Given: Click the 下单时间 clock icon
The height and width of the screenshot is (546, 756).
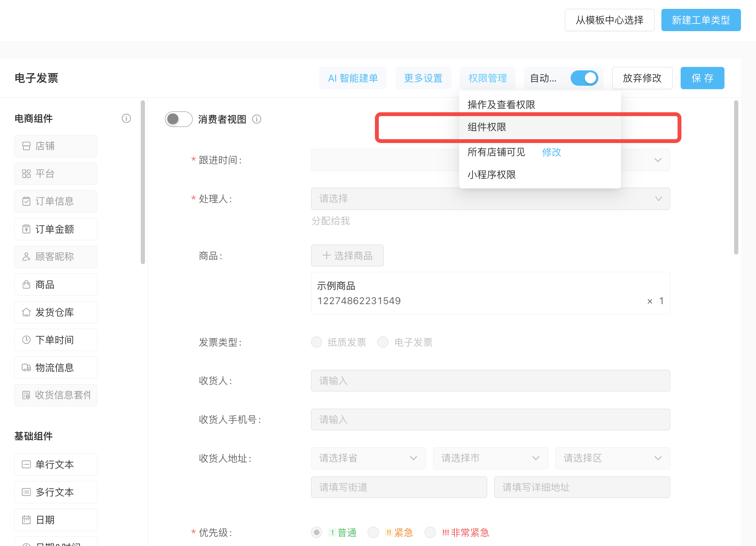Looking at the screenshot, I should 26,340.
